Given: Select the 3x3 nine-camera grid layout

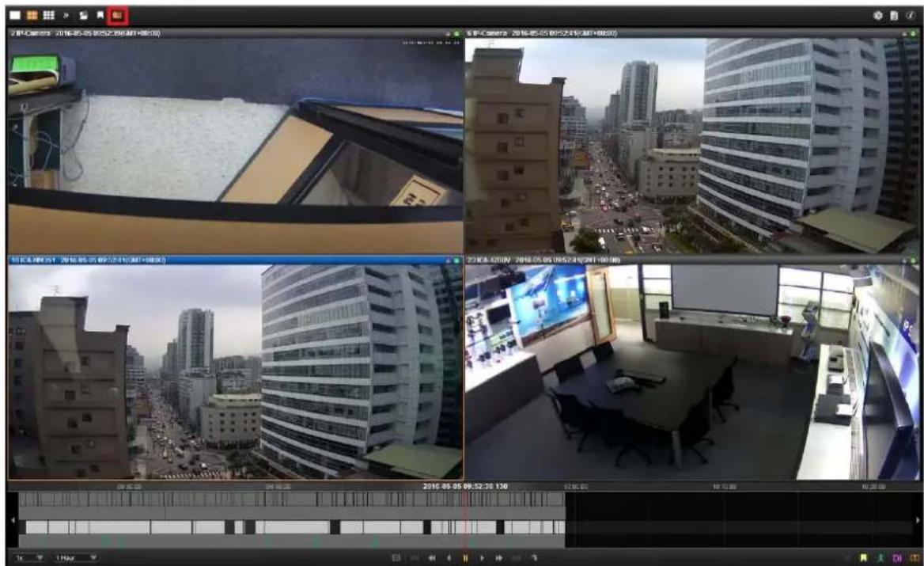Looking at the screenshot, I should [49, 15].
